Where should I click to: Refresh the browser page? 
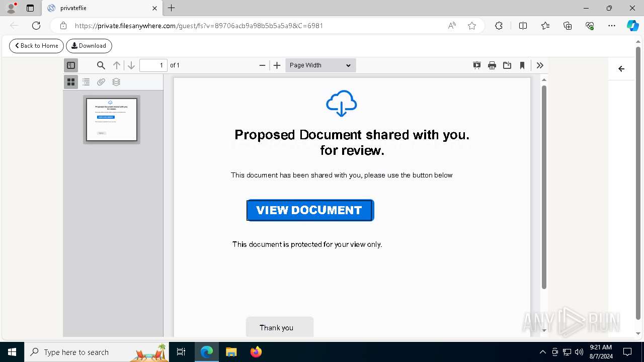click(36, 26)
